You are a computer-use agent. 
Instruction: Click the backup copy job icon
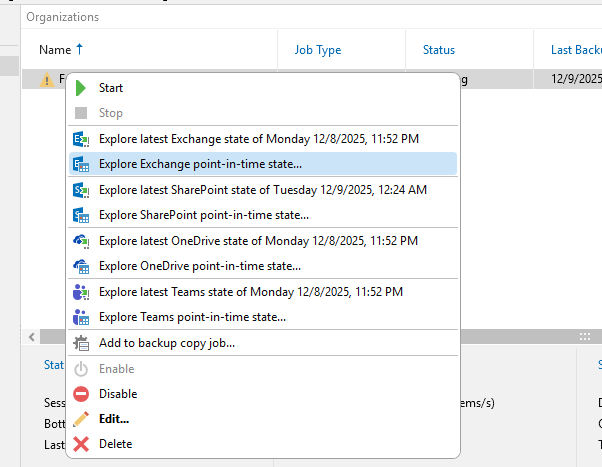click(81, 343)
